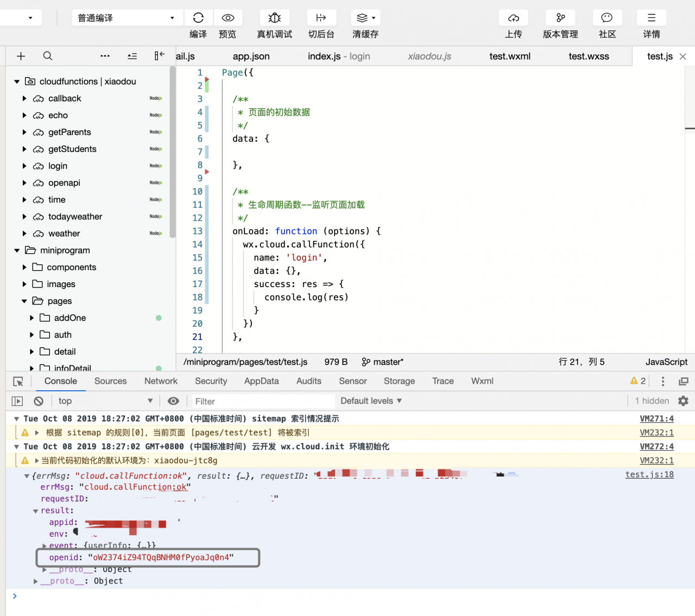Toggle the live expression eye icon
This screenshot has height=616, width=695.
173,401
